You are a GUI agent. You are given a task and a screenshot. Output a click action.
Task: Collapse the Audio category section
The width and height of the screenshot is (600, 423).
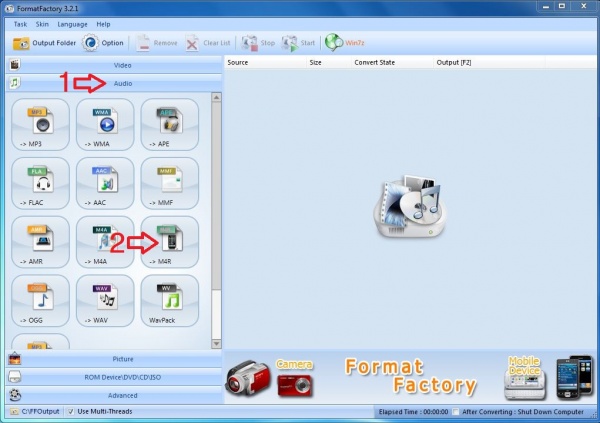click(114, 83)
